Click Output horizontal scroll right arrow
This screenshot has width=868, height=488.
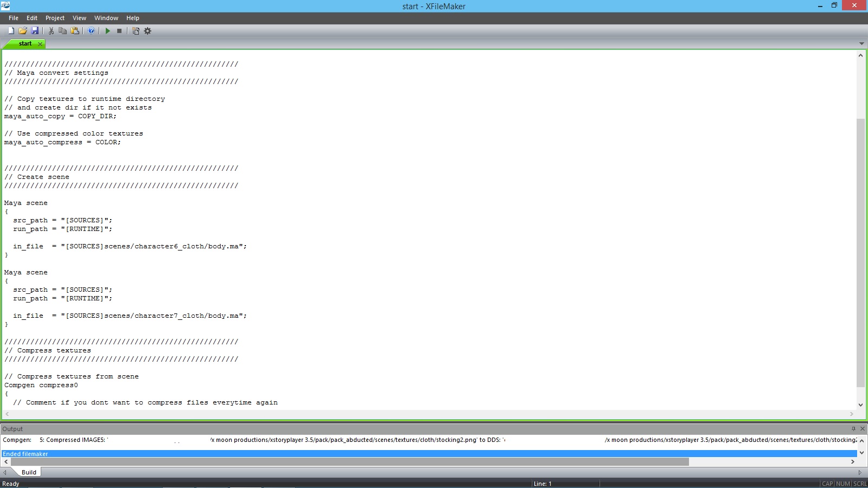click(x=853, y=462)
